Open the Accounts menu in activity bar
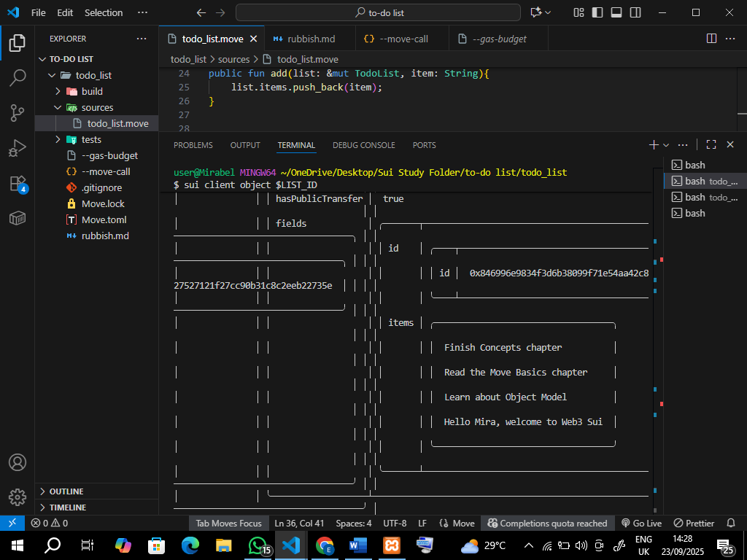 click(18, 462)
